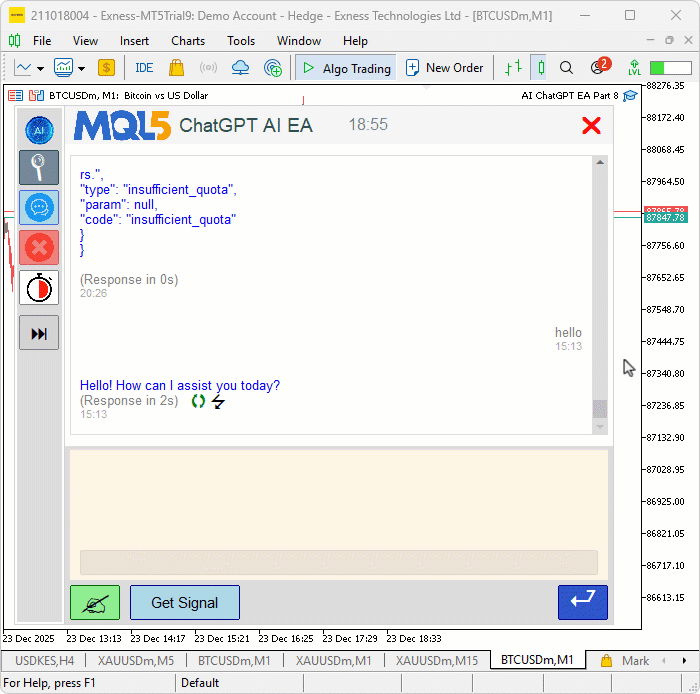
Task: Open the Mark market tab
Action: [x=625, y=661]
